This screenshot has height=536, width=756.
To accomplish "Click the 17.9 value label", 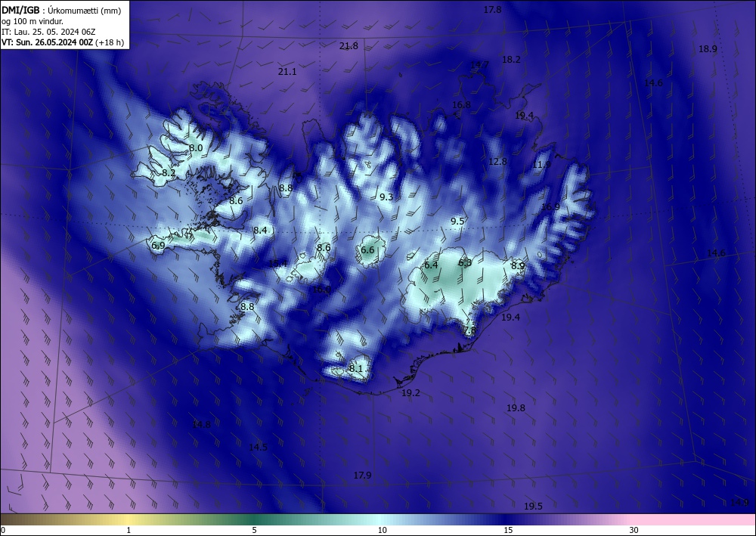I will 362,476.
